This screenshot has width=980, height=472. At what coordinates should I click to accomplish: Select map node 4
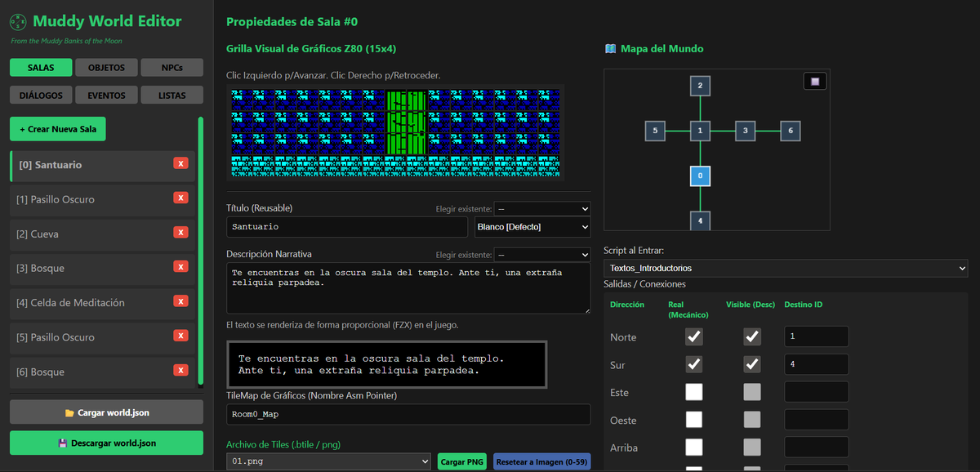pyautogui.click(x=700, y=219)
